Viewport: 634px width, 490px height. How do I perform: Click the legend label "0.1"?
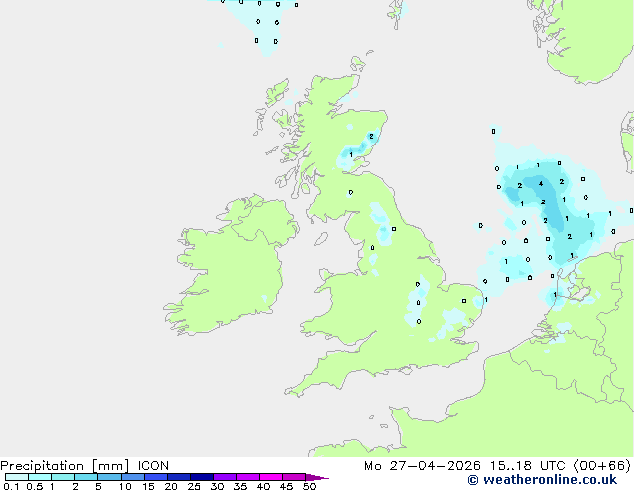(x=11, y=486)
